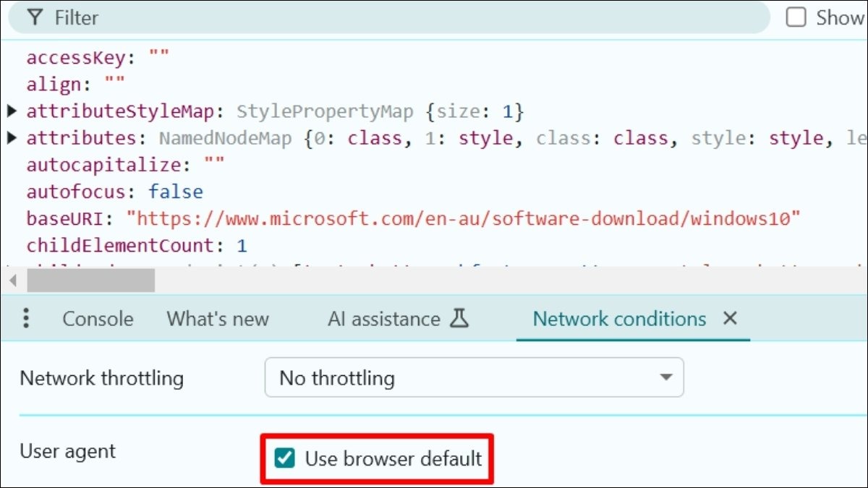Switch to the AI assistance tab
This screenshot has width=868, height=488.
tap(383, 319)
